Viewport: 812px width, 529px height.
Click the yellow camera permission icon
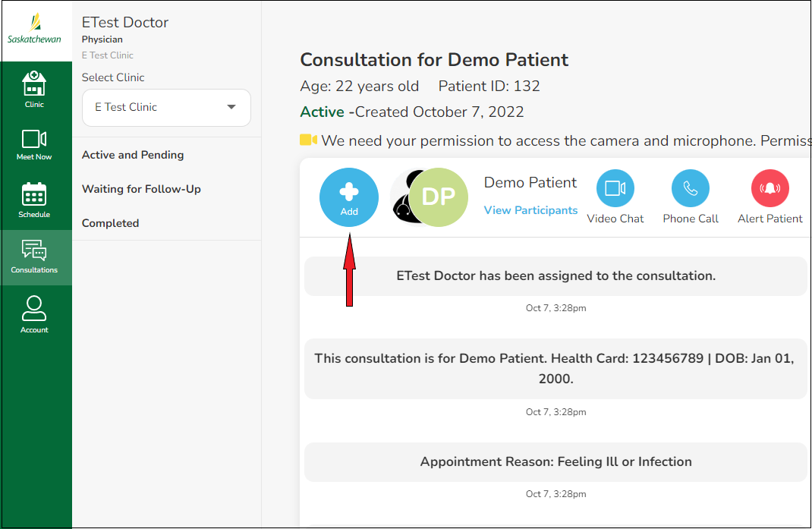coord(308,140)
